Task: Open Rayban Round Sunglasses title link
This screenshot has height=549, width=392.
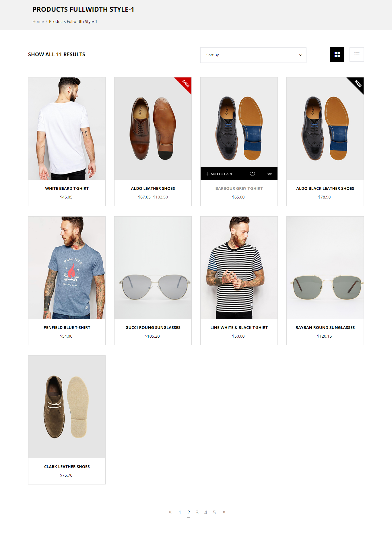Action: pos(325,328)
